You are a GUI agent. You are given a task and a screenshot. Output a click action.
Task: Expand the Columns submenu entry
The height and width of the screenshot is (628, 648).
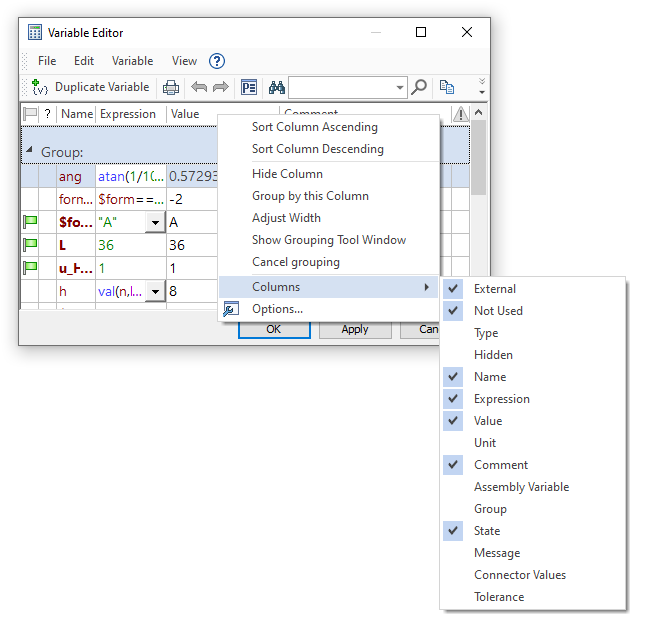point(329,287)
